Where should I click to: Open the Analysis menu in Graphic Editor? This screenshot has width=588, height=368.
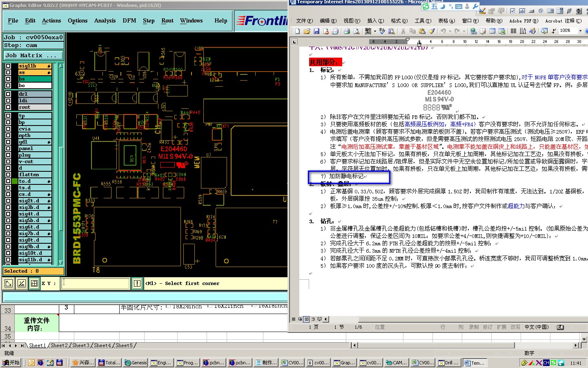(x=105, y=20)
